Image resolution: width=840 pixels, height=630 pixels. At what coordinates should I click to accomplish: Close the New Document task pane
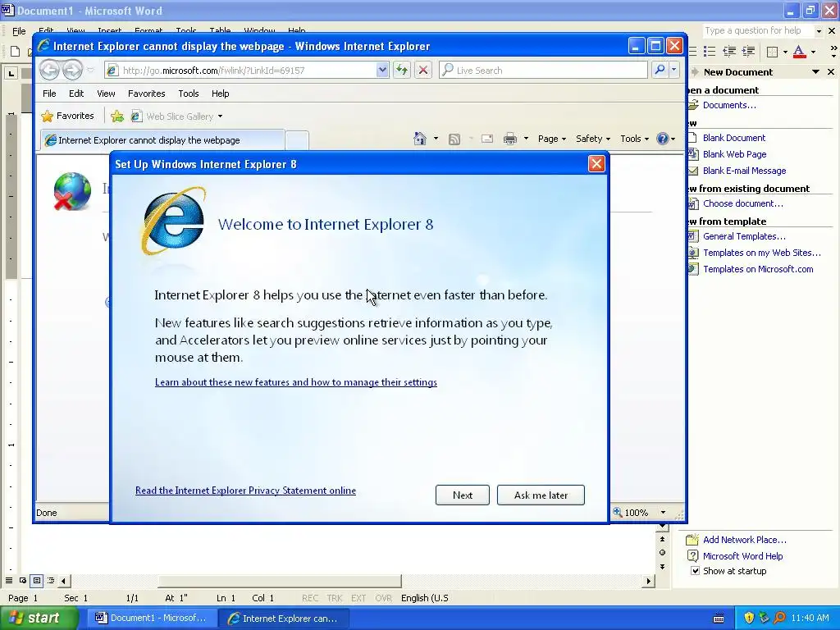[831, 72]
